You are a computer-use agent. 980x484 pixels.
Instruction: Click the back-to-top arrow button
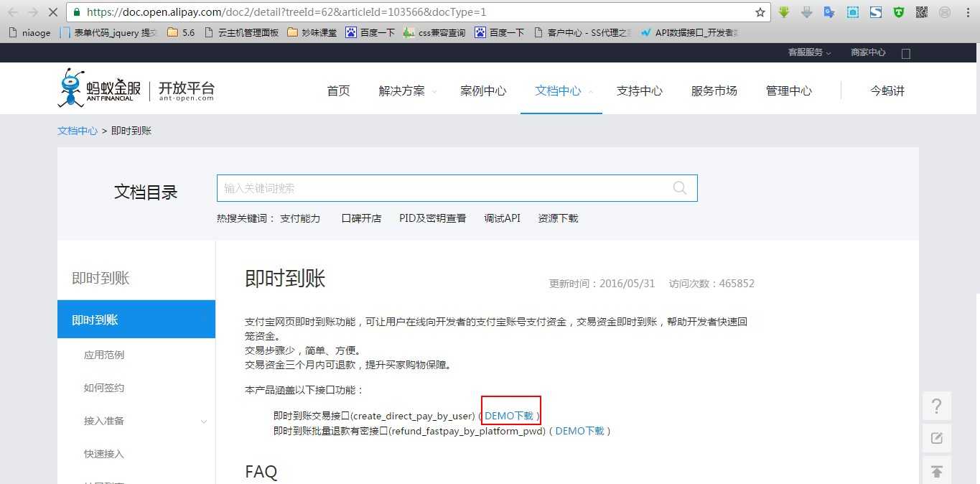(936, 470)
